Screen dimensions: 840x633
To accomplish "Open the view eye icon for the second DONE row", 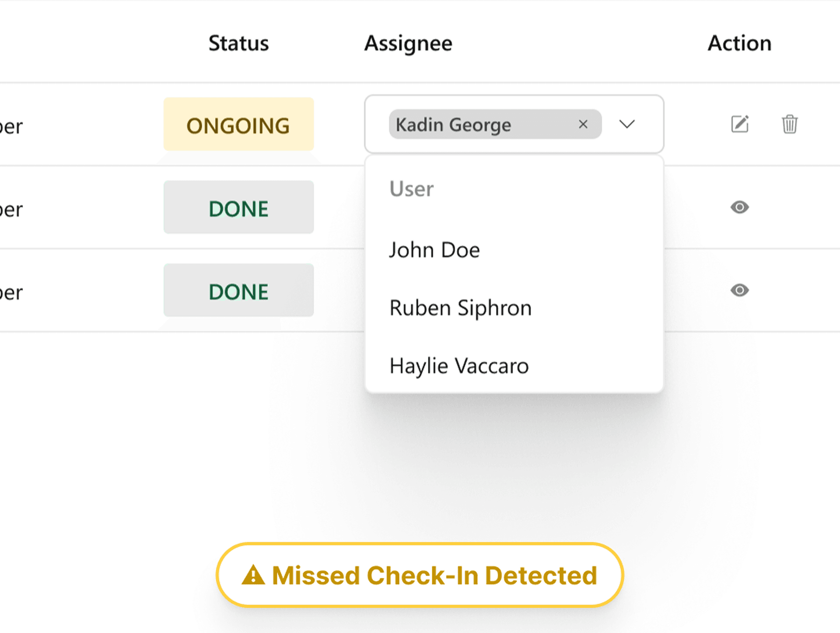I will pyautogui.click(x=739, y=290).
